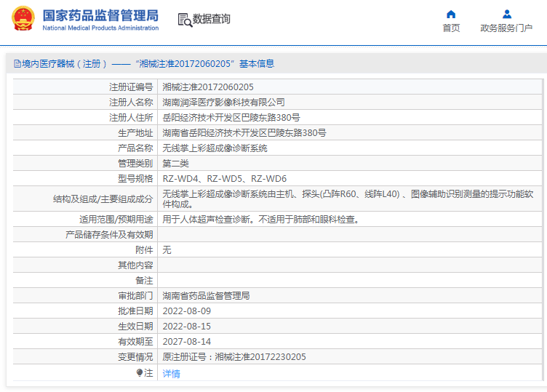547x392 pixels.
Task: Click the 审批部门 row label
Action: [135, 296]
